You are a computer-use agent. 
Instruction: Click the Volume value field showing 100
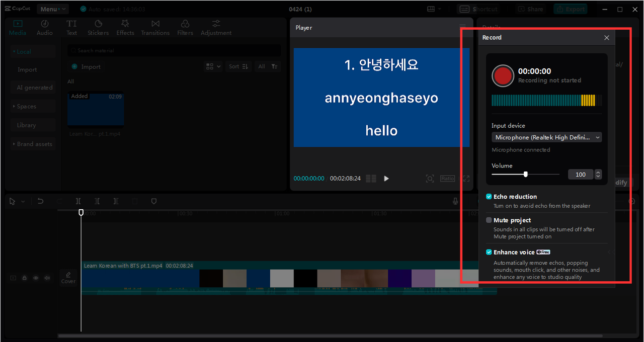click(x=581, y=175)
